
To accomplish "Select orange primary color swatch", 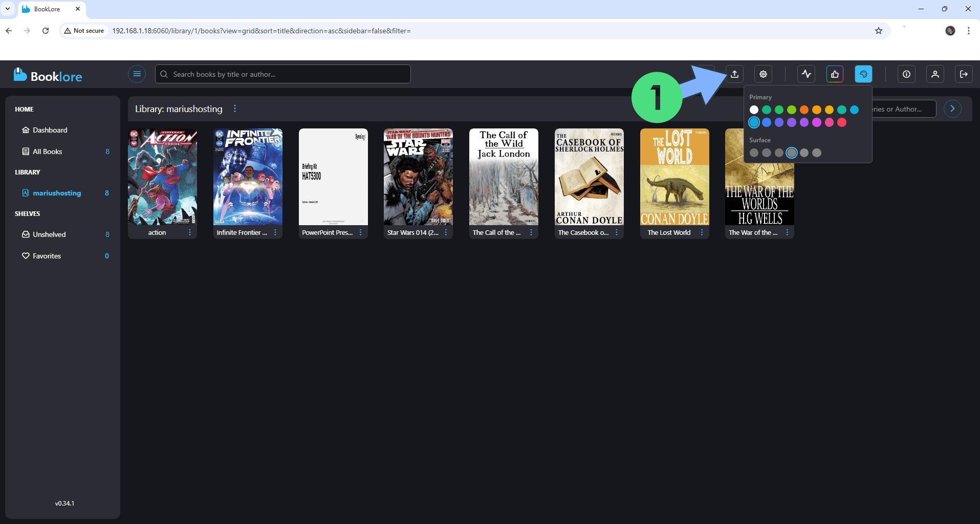I will pyautogui.click(x=804, y=110).
